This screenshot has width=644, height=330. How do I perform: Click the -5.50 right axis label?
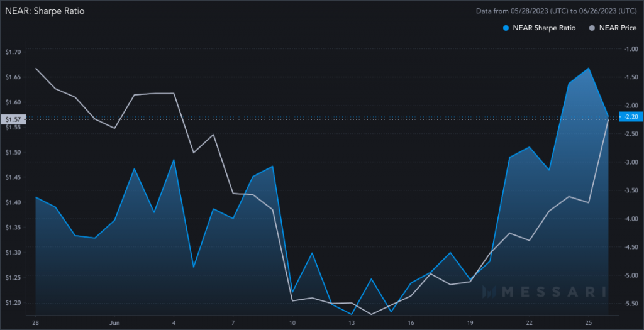click(630, 304)
